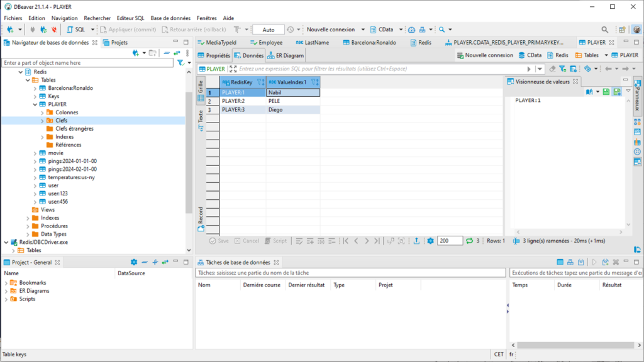644x362 pixels.
Task: Toggle Record mode at bottom left of grid
Action: [x=201, y=219]
